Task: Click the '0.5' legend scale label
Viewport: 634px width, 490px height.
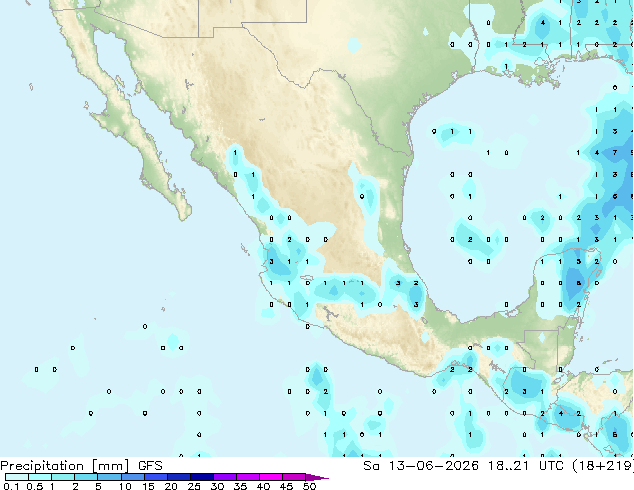Action: coord(34,486)
